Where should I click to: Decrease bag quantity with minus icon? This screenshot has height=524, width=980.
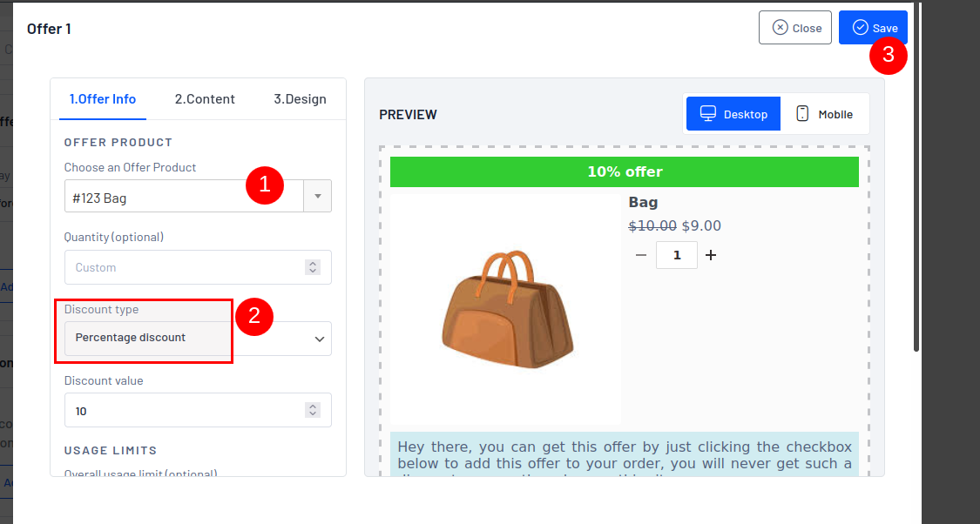coord(641,255)
